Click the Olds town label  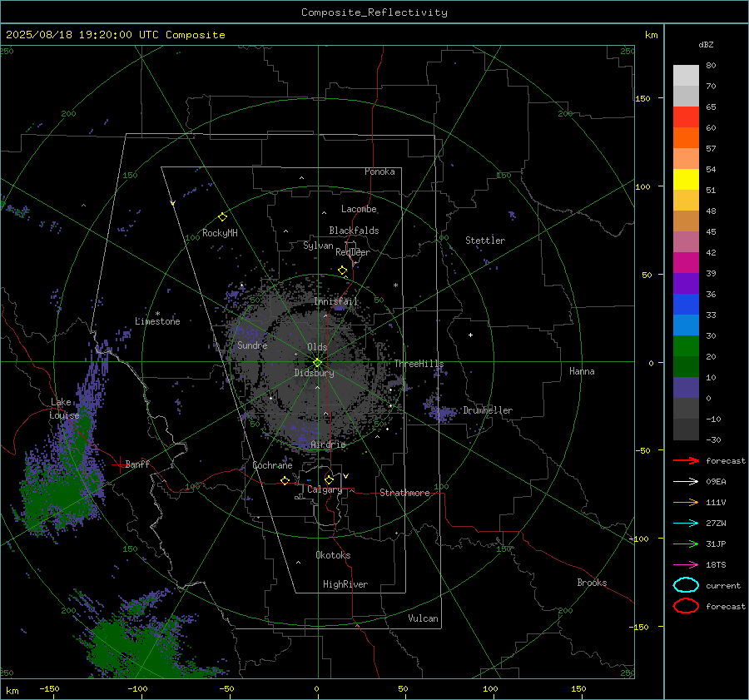(317, 347)
